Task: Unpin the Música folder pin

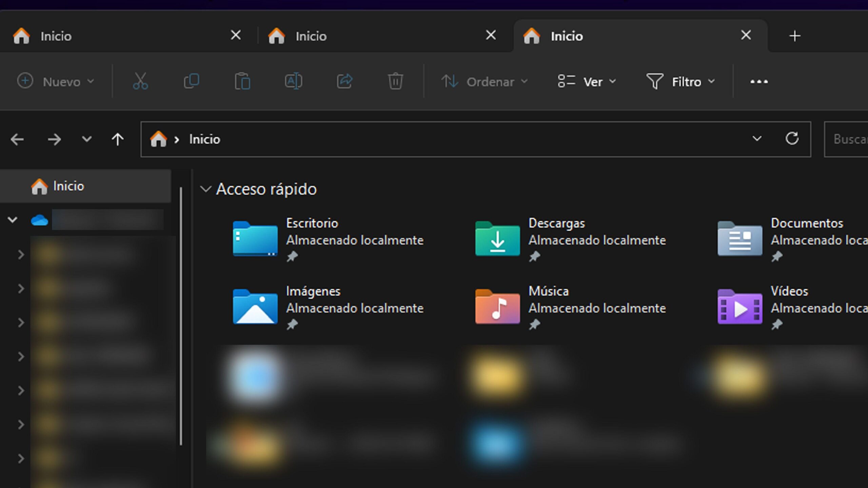Action: tap(535, 324)
